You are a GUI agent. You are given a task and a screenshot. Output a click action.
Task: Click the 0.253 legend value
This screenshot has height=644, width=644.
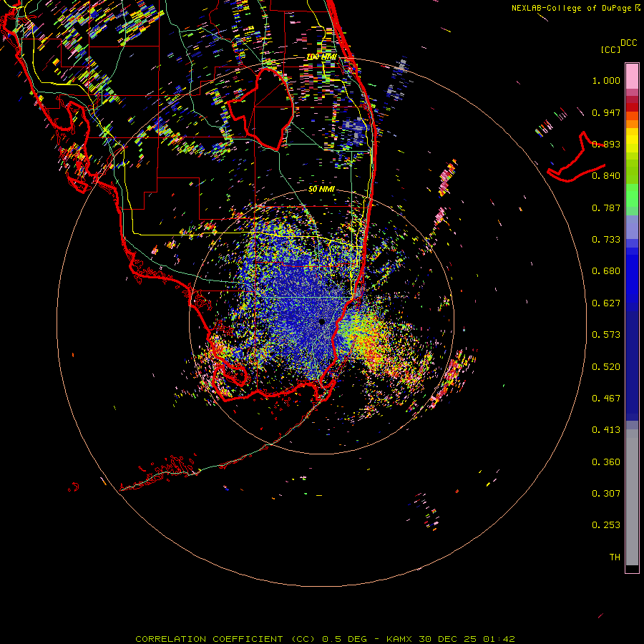(606, 525)
